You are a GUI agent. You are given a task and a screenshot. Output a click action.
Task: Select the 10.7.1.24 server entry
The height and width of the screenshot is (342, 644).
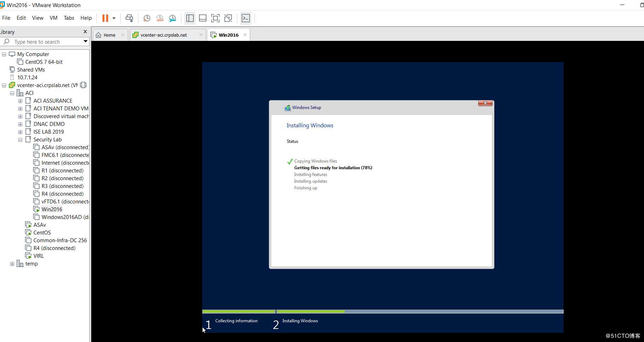[x=27, y=78]
